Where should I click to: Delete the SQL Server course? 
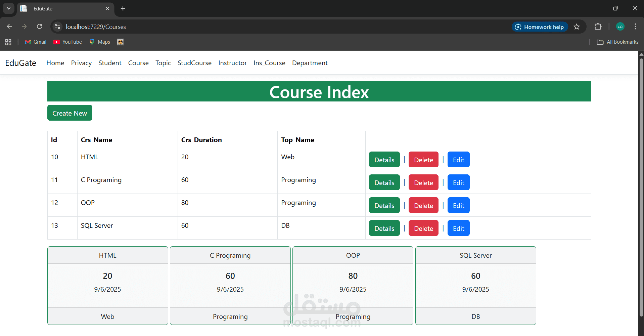(x=423, y=228)
